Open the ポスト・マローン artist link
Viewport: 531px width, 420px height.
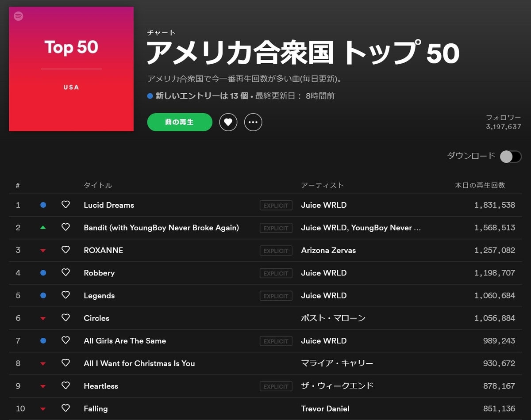(x=333, y=318)
